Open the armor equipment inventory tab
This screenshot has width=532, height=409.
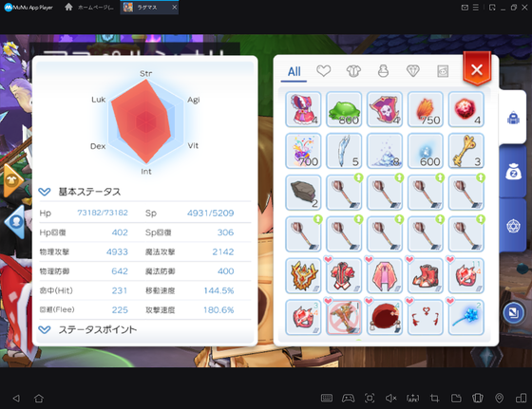(353, 71)
